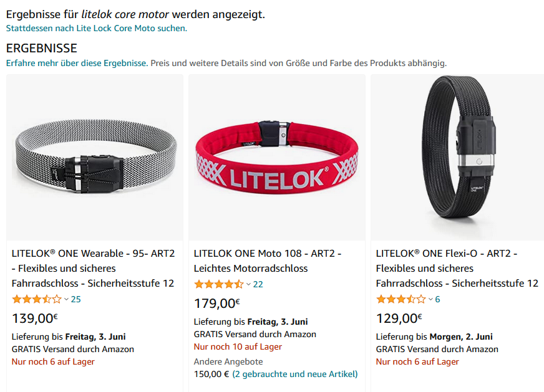Open the LITELOK ONE Moto 108 product title
The image size is (544, 392).
pos(268,261)
